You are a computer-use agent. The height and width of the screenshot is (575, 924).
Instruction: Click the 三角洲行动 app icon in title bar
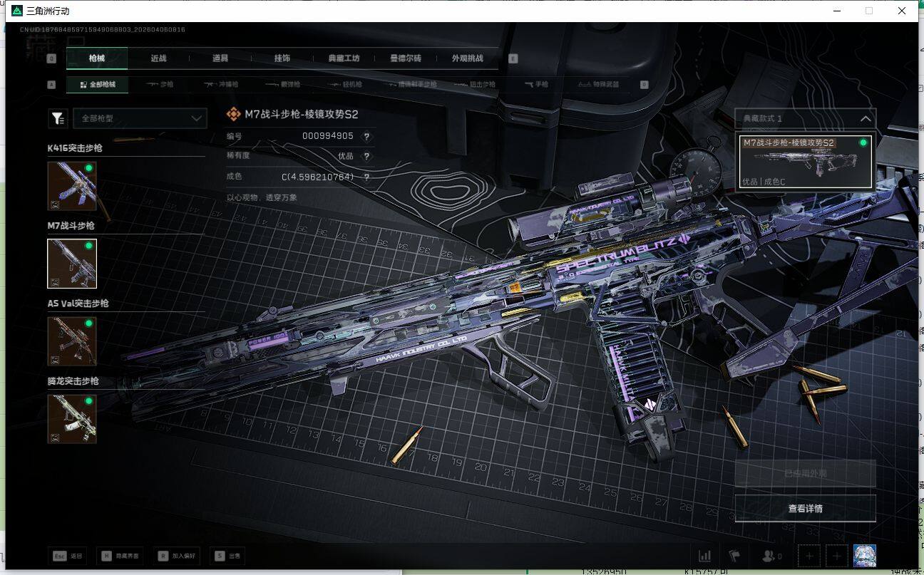(x=16, y=11)
